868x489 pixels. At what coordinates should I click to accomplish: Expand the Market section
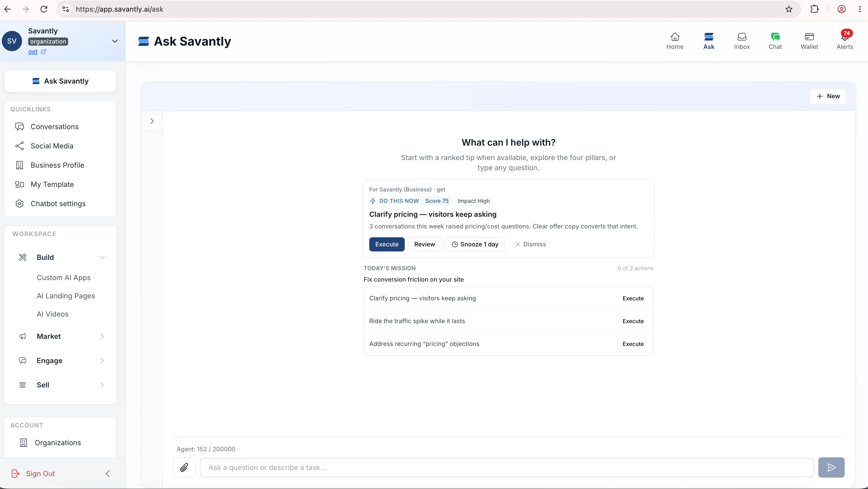[102, 337]
